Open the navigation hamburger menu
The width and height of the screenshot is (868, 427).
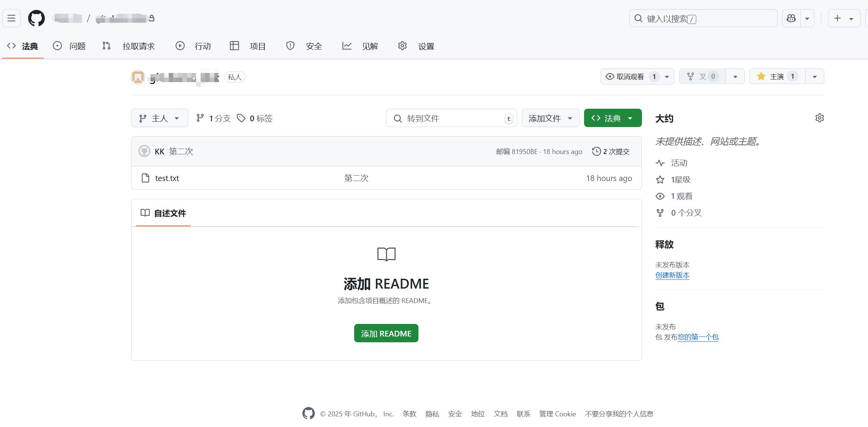(x=11, y=18)
